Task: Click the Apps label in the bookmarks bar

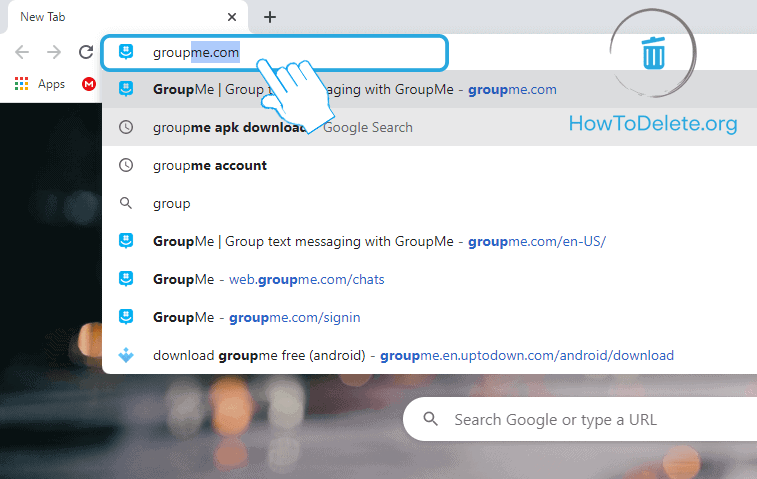Action: pyautogui.click(x=51, y=84)
